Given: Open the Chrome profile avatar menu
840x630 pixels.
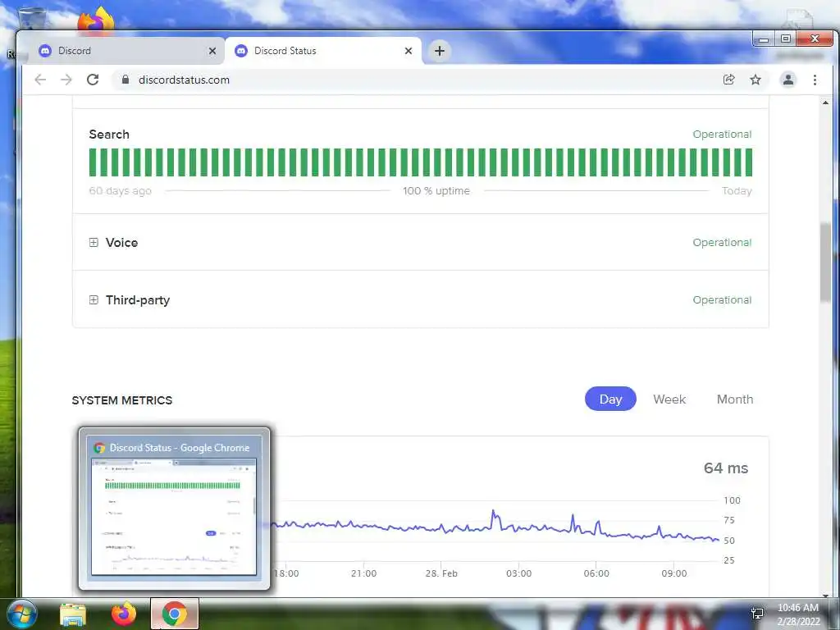Looking at the screenshot, I should pyautogui.click(x=788, y=80).
